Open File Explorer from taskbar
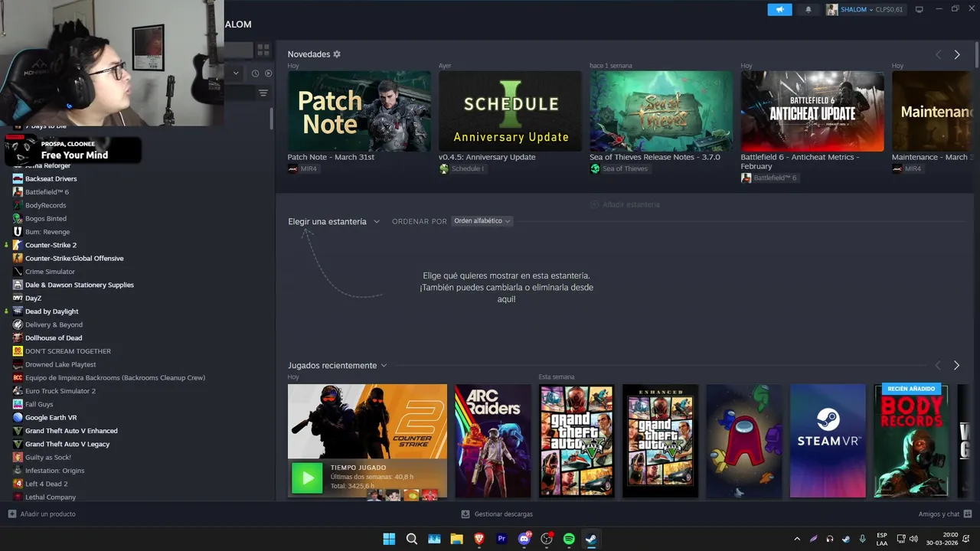The image size is (980, 551). coord(456,539)
